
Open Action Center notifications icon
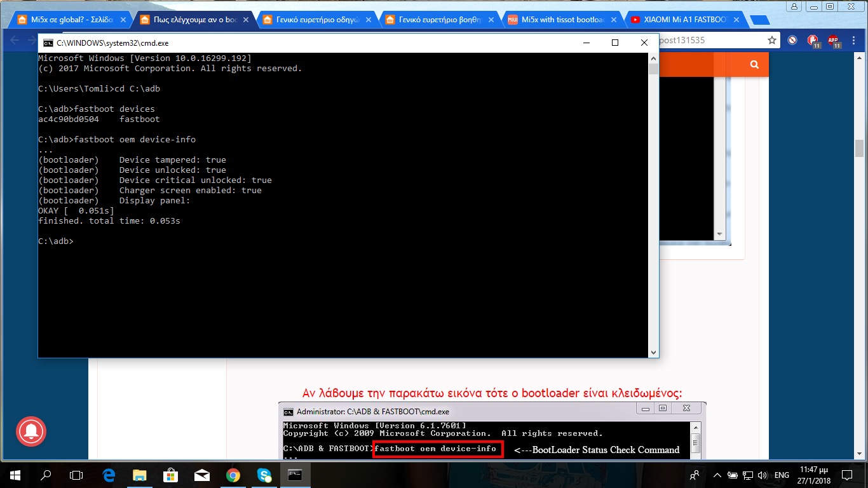click(x=847, y=475)
